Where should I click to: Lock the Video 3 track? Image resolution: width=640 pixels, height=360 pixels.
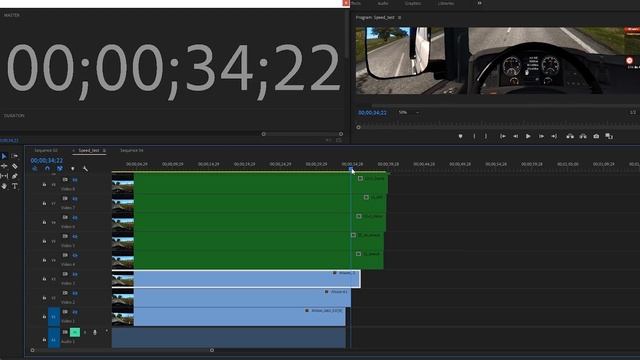click(44, 279)
